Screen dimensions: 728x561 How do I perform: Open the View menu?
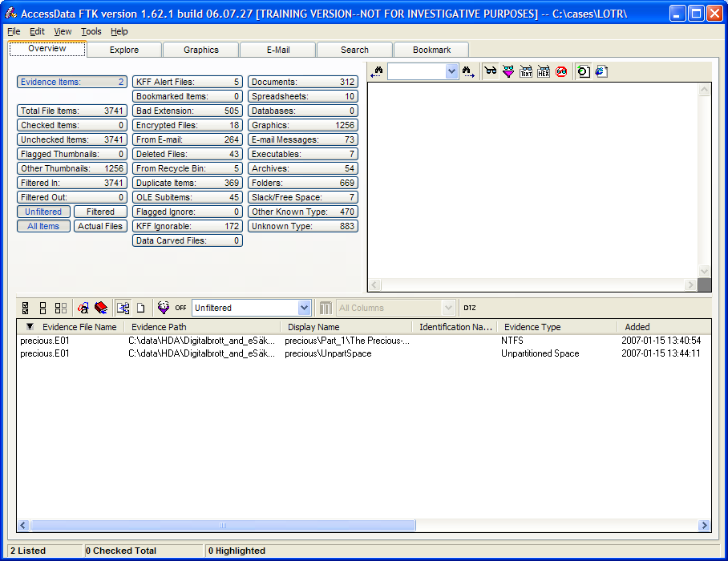(63, 31)
